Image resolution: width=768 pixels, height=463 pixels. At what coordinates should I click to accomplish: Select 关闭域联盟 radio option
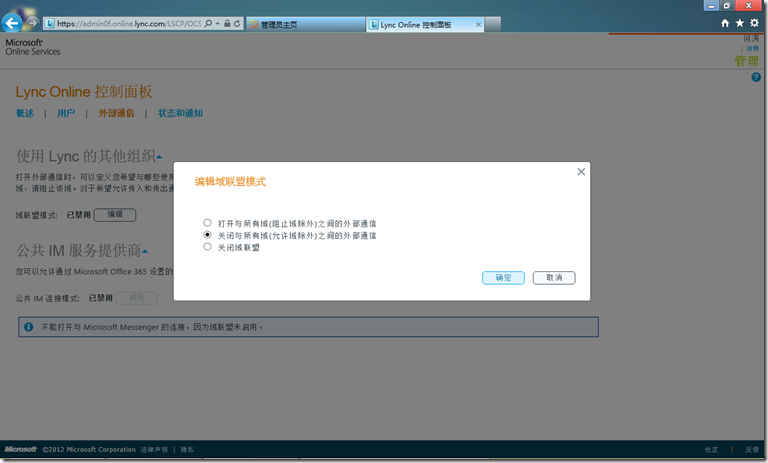pyautogui.click(x=207, y=247)
